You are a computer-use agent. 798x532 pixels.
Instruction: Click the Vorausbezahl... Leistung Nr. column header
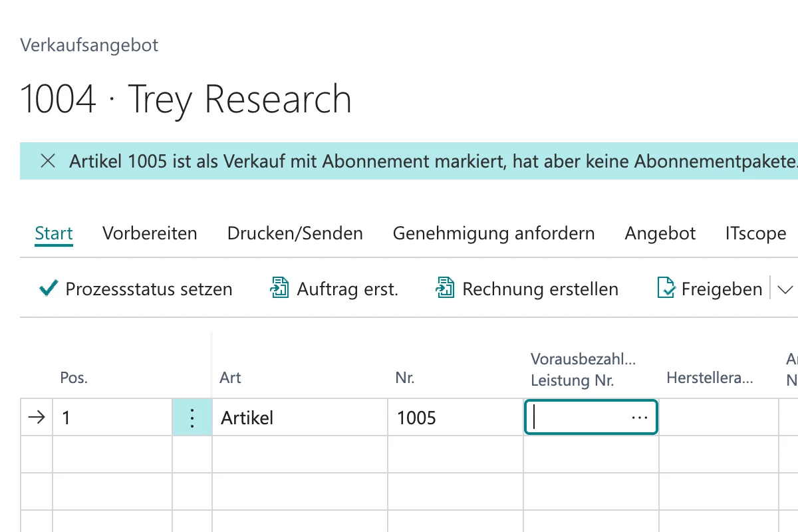click(x=583, y=370)
